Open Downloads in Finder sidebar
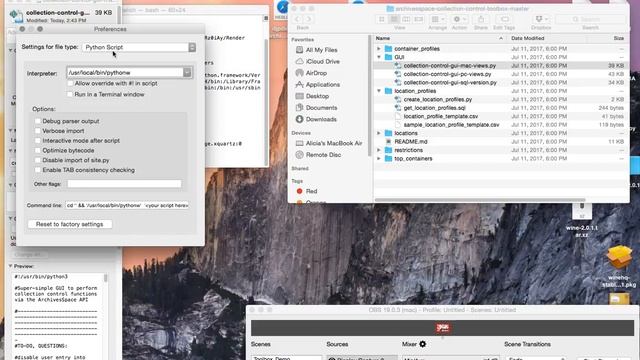The image size is (640, 360). pos(321,119)
